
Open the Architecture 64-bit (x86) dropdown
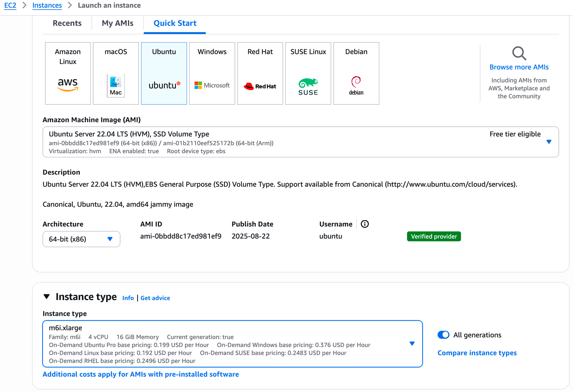(81, 239)
